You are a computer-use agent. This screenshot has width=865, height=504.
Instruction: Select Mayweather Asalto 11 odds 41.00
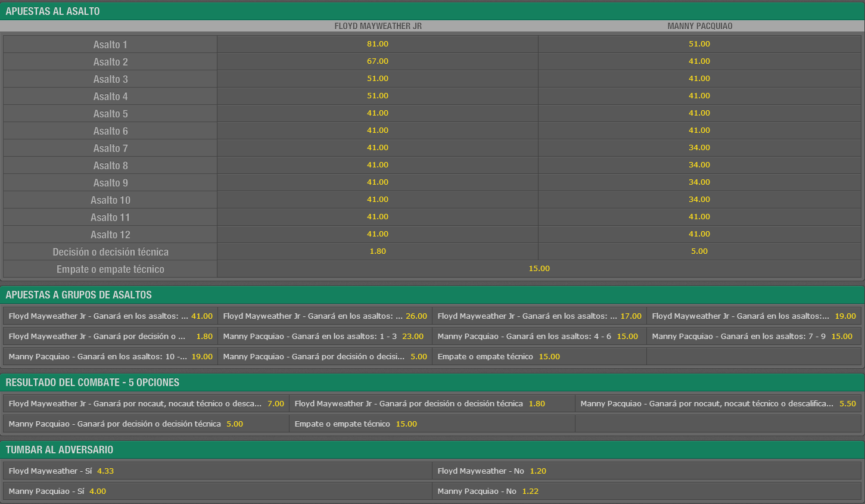[x=378, y=217]
